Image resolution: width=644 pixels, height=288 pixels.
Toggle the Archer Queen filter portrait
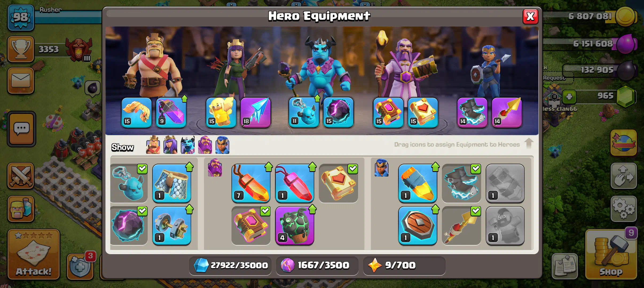click(170, 145)
